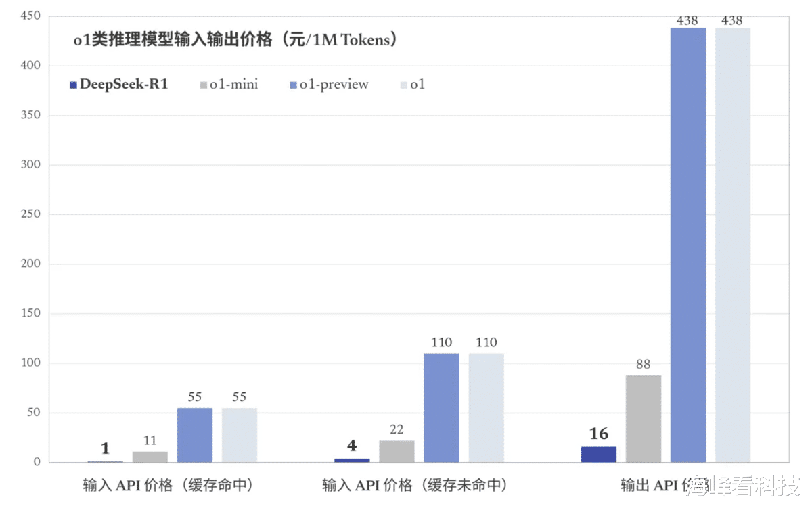
Task: Select the o1-mini legend label
Action: [234, 85]
